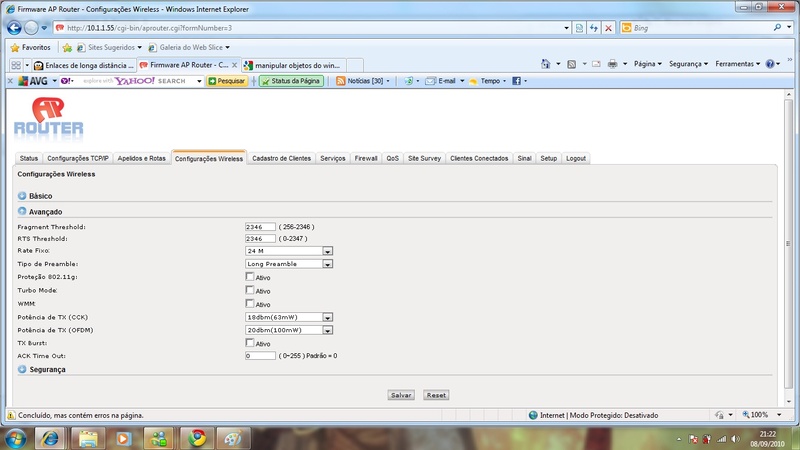Switch to Enlaces de longa distância browser tab

point(84,65)
